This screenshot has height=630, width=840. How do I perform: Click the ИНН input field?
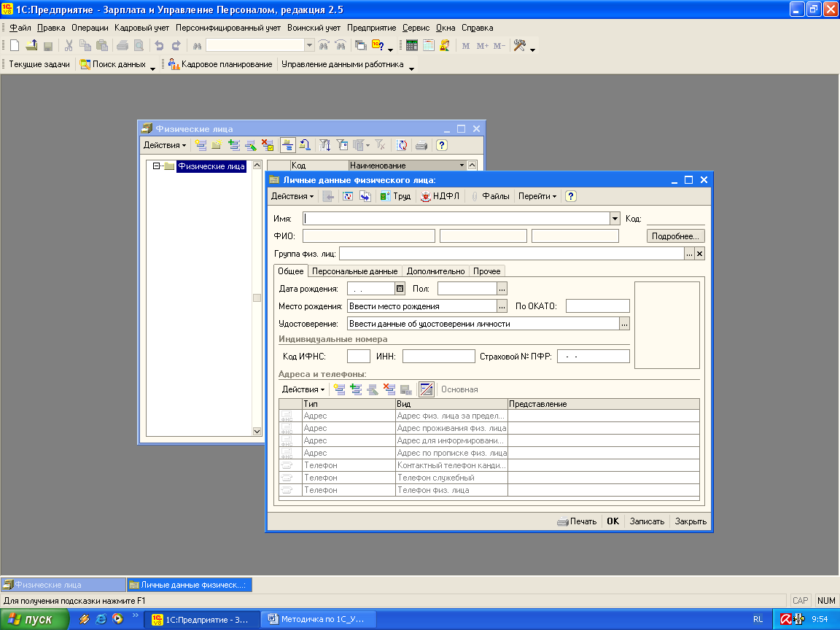pyautogui.click(x=439, y=357)
